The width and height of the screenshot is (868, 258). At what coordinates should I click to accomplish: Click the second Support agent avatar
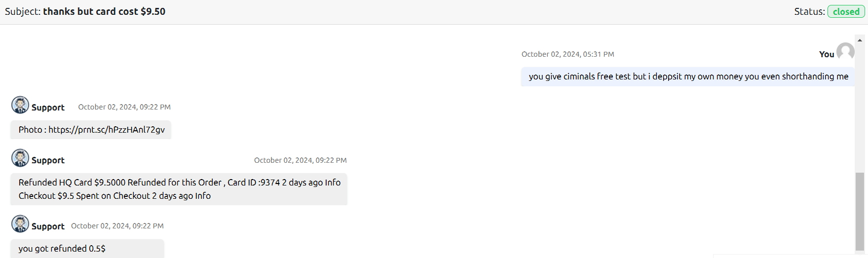point(20,158)
